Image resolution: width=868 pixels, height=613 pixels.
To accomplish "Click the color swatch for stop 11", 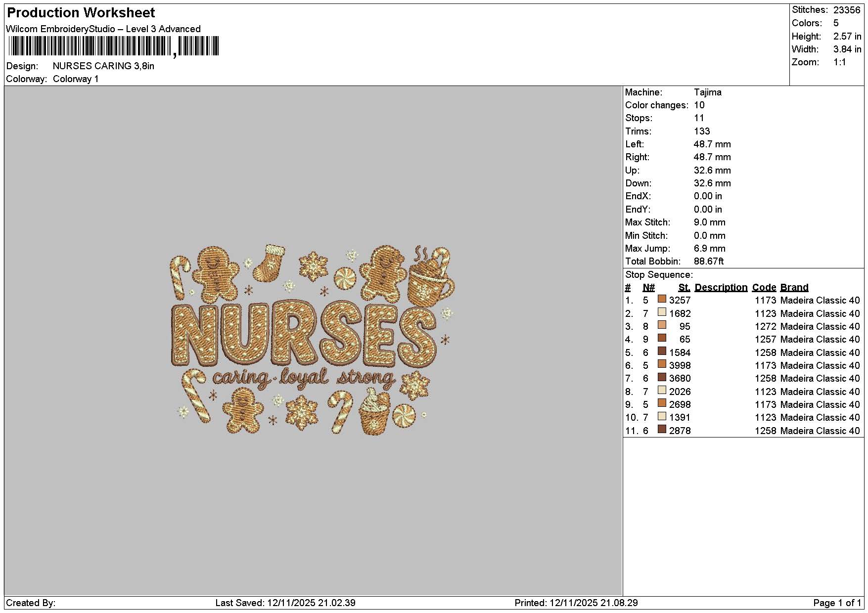I will click(662, 429).
